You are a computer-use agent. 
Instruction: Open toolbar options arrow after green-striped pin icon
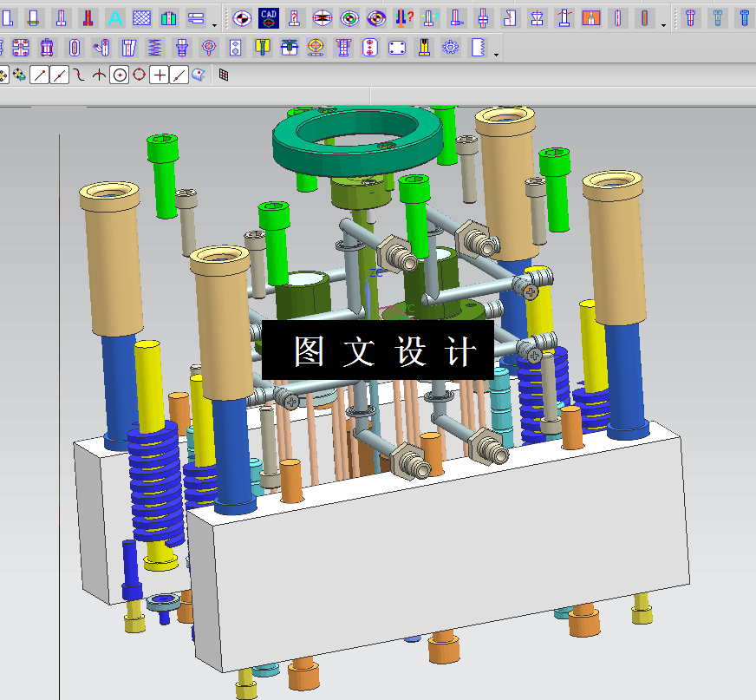664,24
